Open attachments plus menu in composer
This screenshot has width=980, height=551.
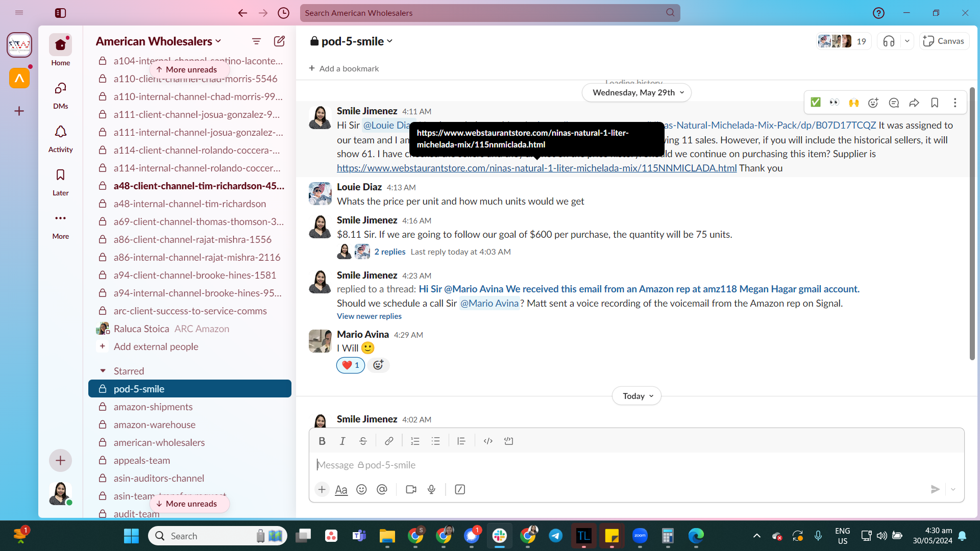(322, 490)
